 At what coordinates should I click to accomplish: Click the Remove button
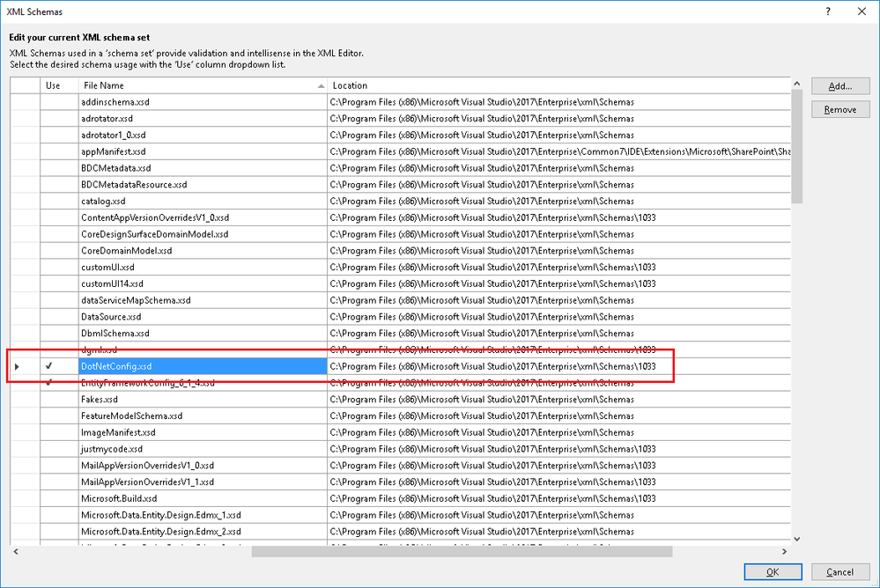(840, 109)
